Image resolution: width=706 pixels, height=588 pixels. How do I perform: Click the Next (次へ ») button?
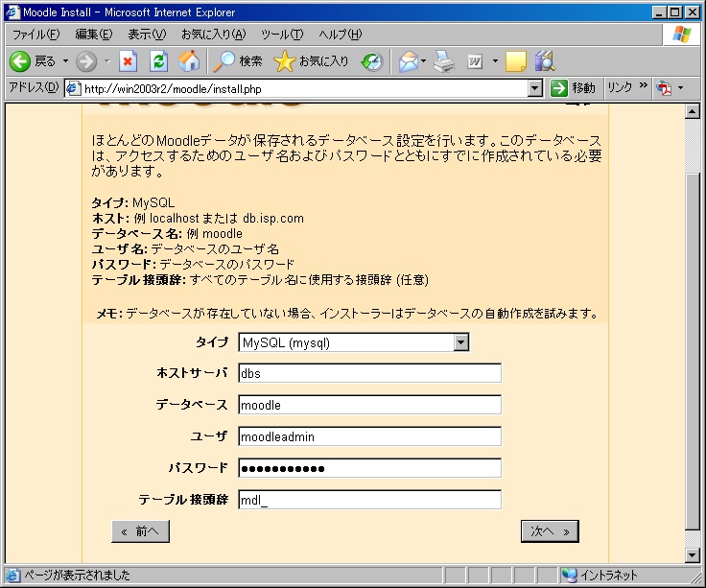[550, 531]
